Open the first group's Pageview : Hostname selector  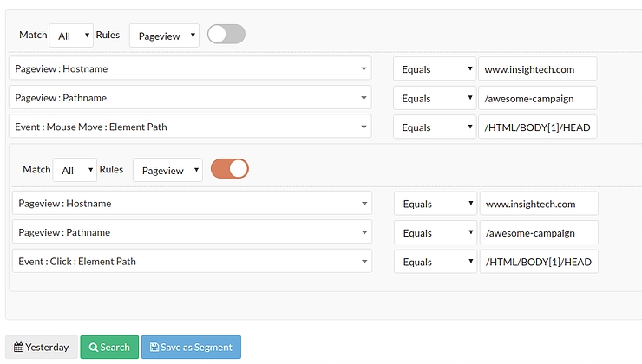(x=190, y=68)
